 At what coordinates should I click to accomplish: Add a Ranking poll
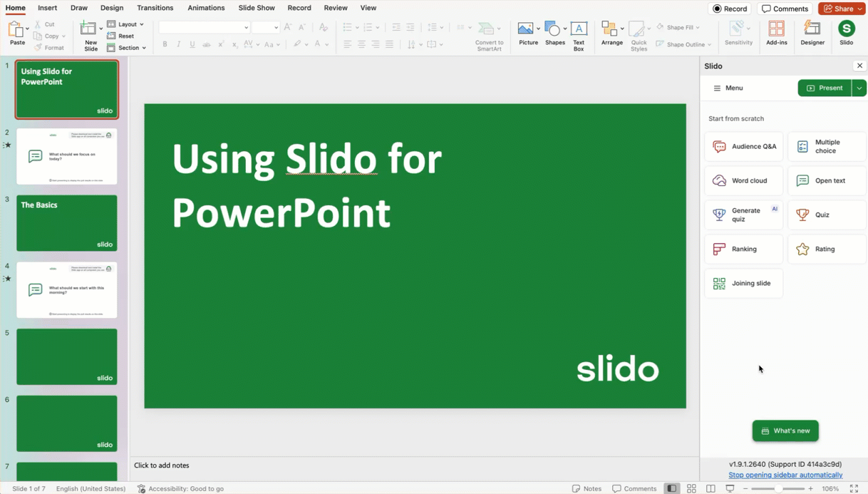[744, 249]
